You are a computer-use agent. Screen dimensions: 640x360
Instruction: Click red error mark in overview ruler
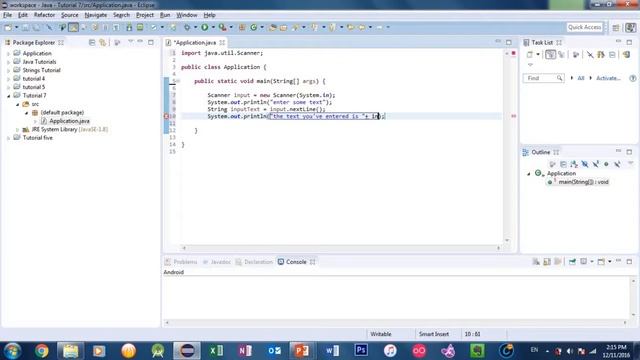coord(513,116)
